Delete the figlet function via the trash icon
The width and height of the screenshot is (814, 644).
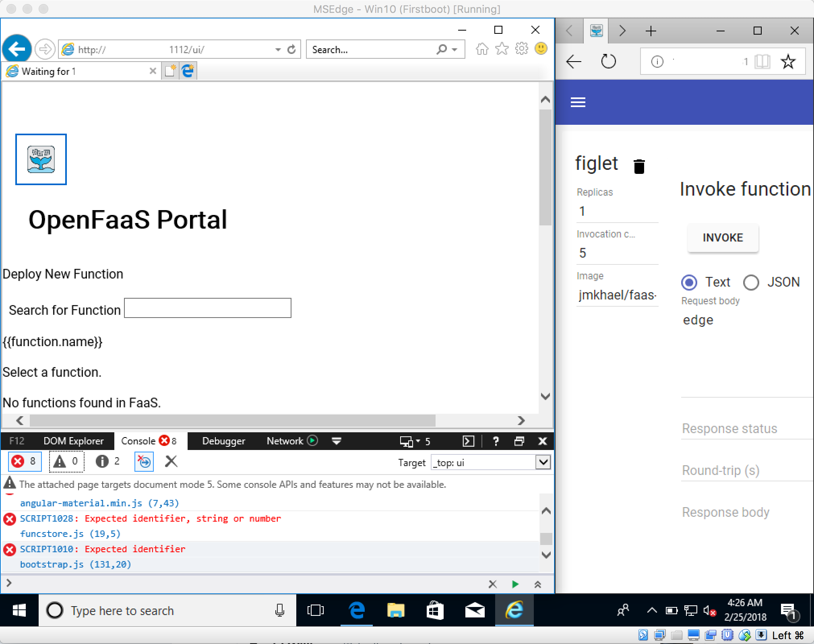(638, 166)
